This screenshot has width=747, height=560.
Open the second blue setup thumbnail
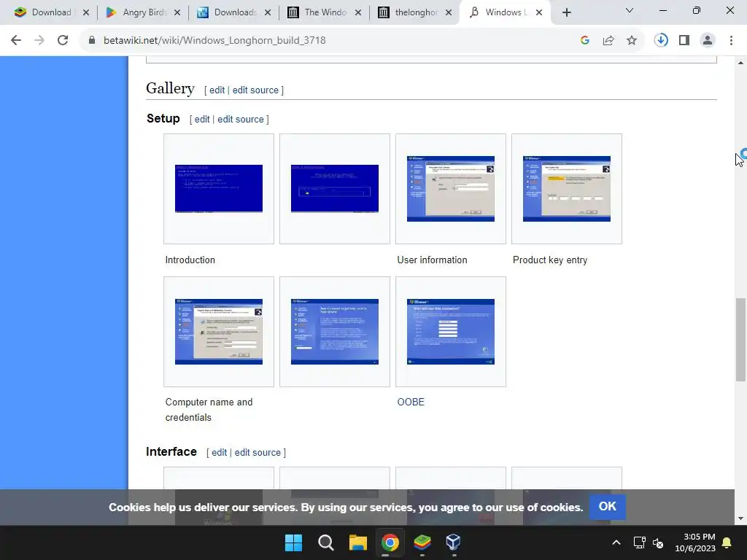(x=335, y=189)
